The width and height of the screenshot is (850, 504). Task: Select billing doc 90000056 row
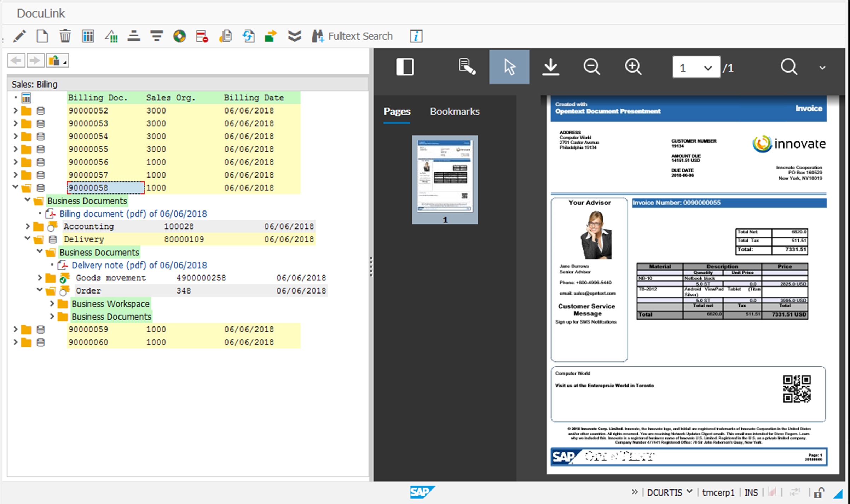coord(184,162)
